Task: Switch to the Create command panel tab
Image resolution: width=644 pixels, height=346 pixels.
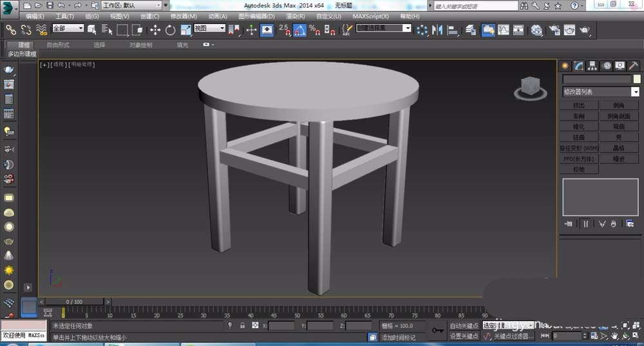Action: coord(565,66)
